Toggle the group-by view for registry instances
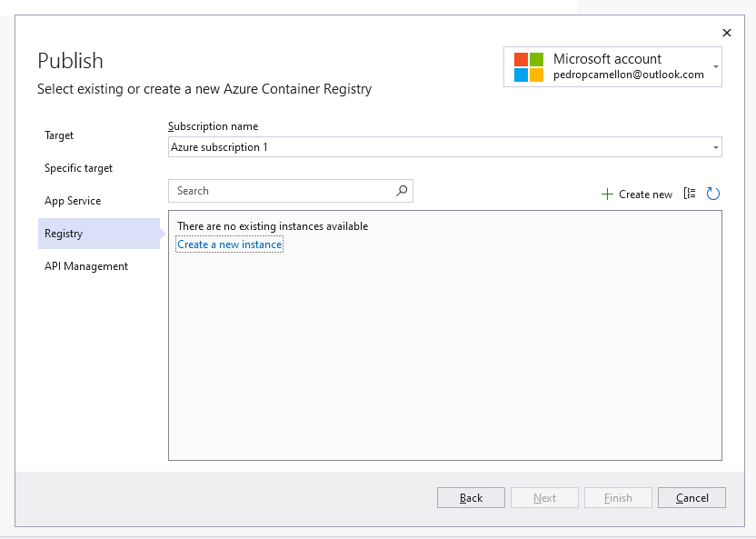The image size is (756, 539). pyautogui.click(x=689, y=194)
